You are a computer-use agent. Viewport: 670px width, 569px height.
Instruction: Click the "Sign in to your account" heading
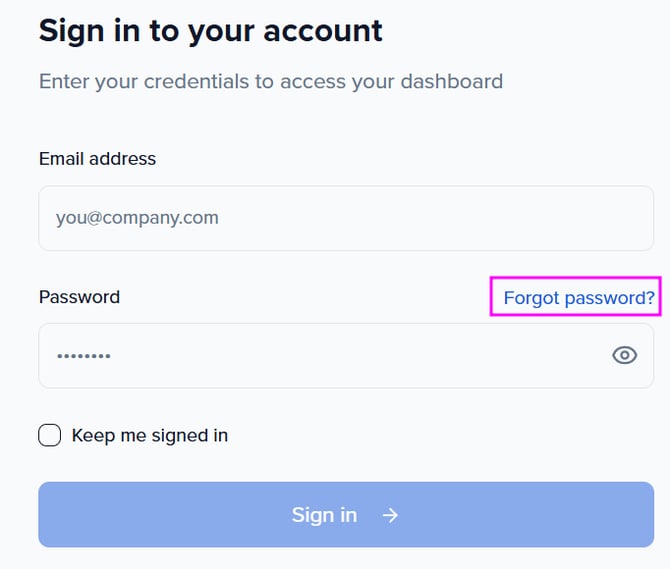tap(210, 30)
